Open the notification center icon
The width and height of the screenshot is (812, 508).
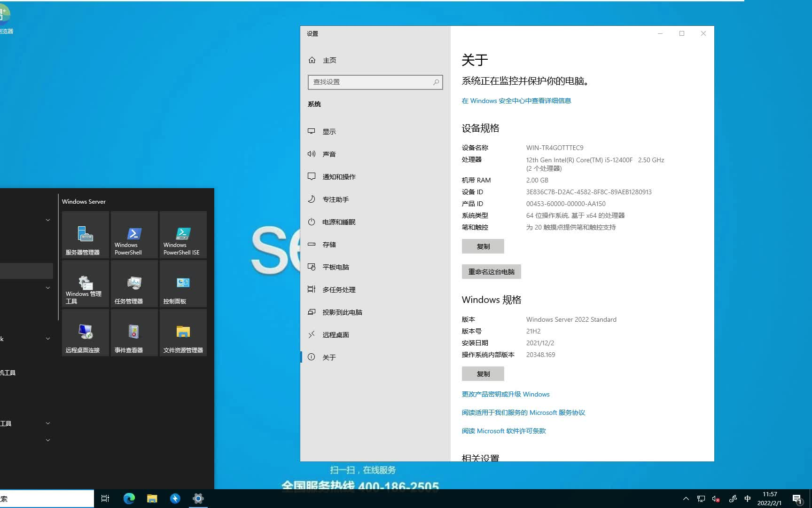[797, 499]
